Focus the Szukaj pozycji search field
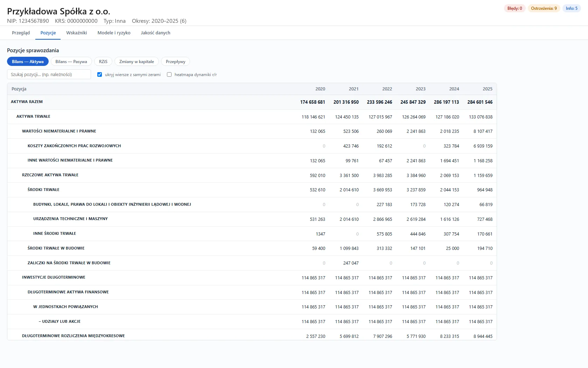 tap(49, 74)
